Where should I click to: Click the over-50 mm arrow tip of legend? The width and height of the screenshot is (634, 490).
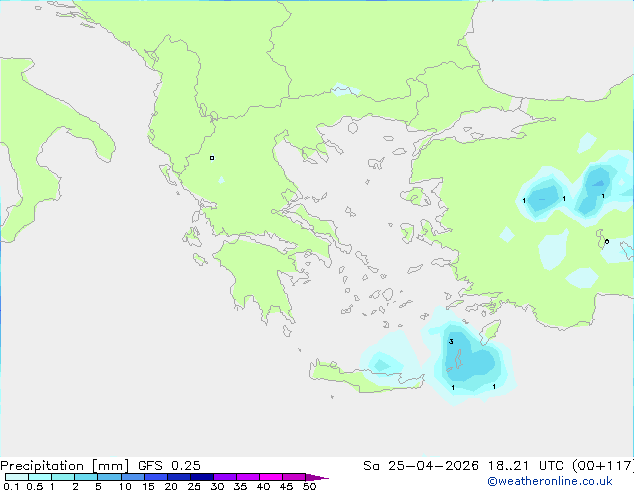coord(317,478)
